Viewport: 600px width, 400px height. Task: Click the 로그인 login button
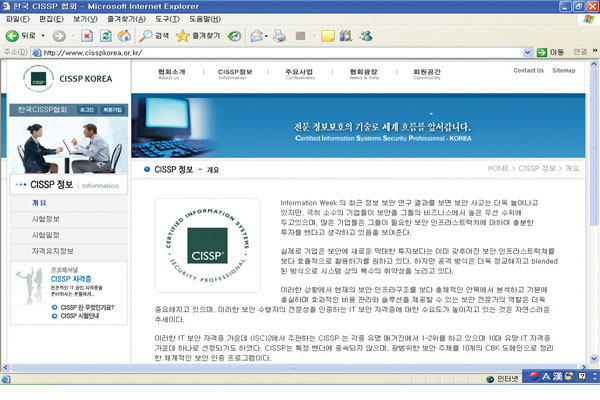coord(87,110)
